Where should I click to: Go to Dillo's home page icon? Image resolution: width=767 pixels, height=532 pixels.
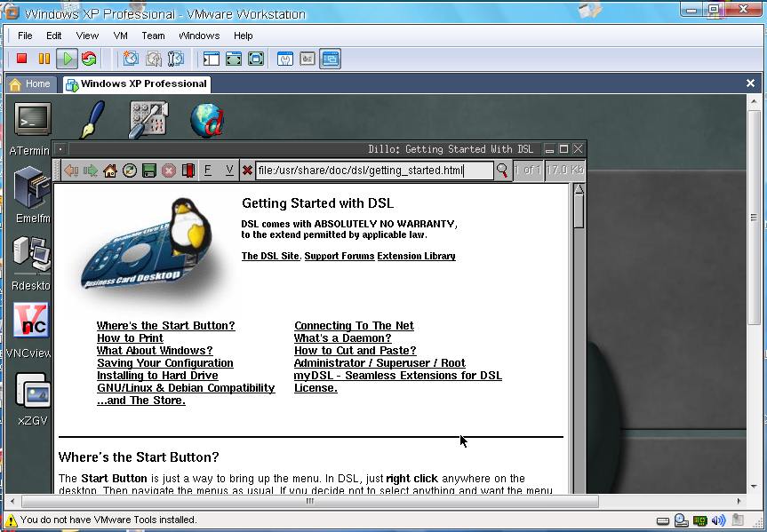coord(110,171)
